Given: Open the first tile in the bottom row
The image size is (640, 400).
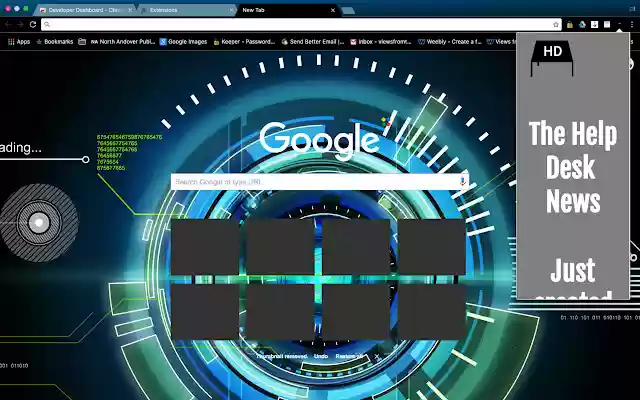Looking at the screenshot, I should [x=205, y=311].
